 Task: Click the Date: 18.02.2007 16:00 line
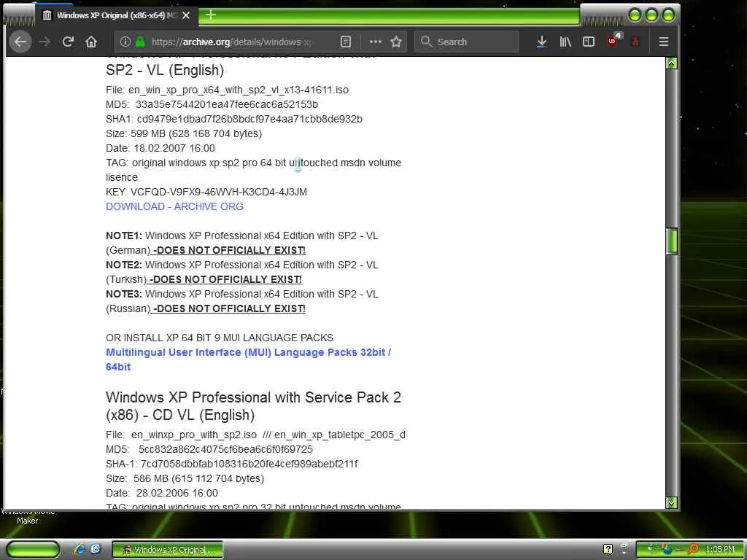(x=160, y=148)
